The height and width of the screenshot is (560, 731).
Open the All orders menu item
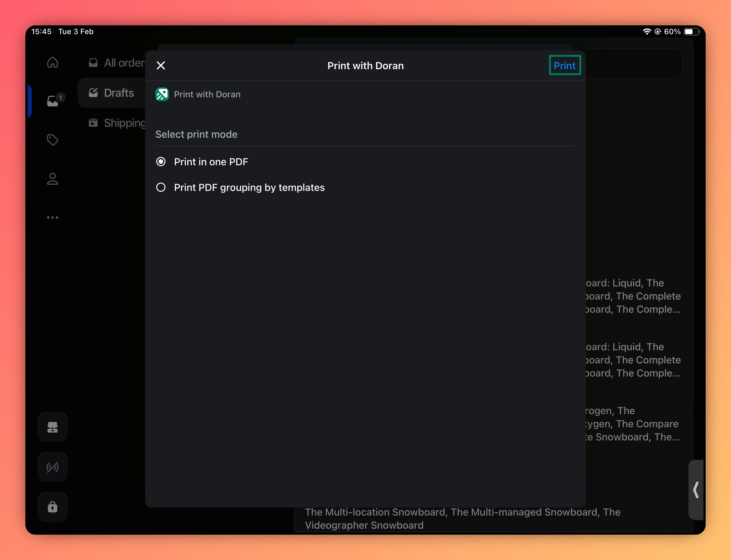tap(117, 63)
